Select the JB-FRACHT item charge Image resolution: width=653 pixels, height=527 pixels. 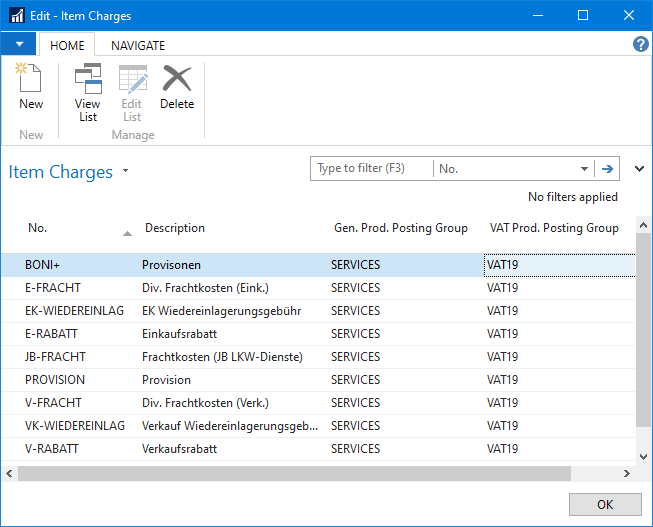click(55, 357)
